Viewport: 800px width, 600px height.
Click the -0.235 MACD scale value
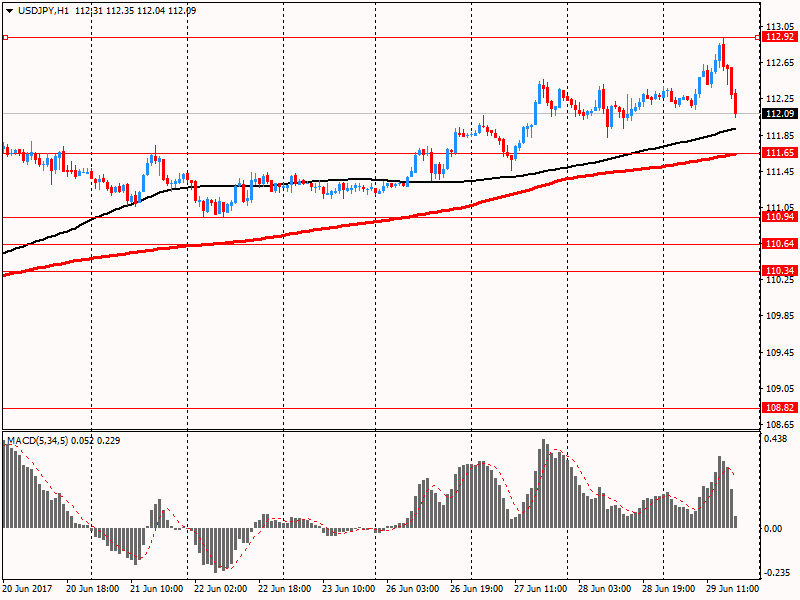pyautogui.click(x=778, y=573)
